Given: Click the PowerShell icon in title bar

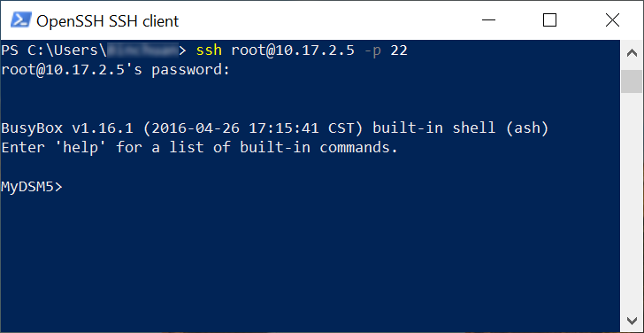Looking at the screenshot, I should 20,19.
